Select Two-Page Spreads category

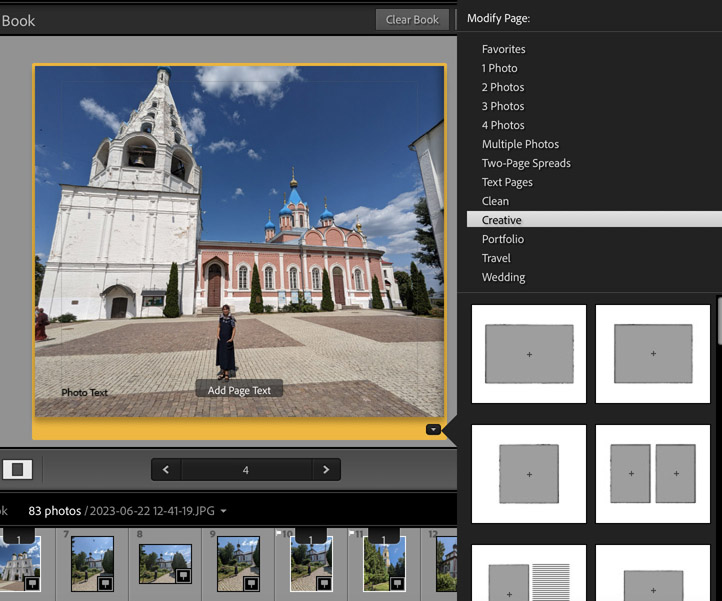[526, 163]
